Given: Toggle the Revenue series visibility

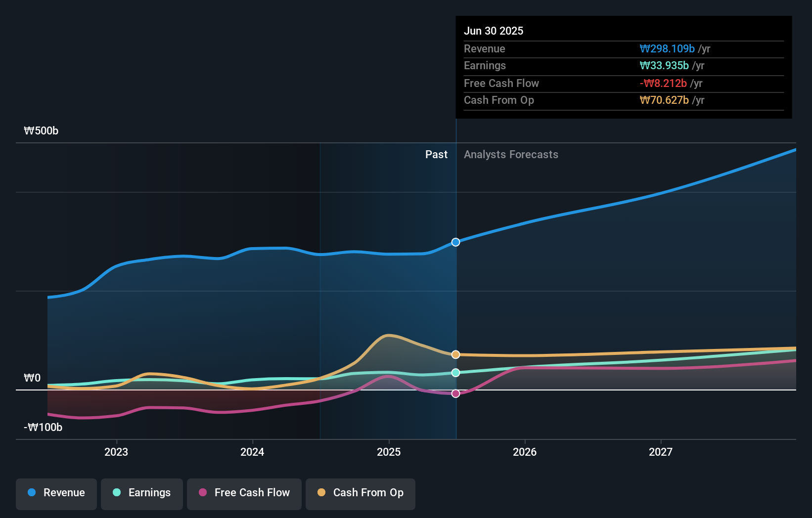Looking at the screenshot, I should pyautogui.click(x=56, y=493).
